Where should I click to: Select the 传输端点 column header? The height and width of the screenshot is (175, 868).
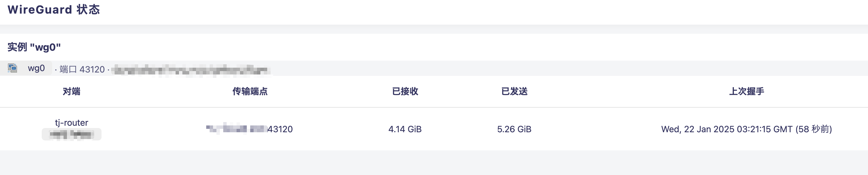pos(250,91)
